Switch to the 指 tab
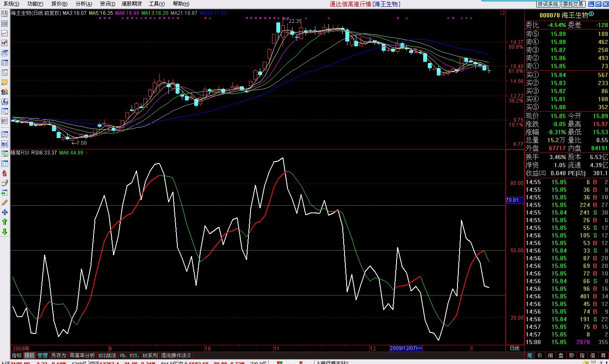609x364 pixels. coord(582,356)
